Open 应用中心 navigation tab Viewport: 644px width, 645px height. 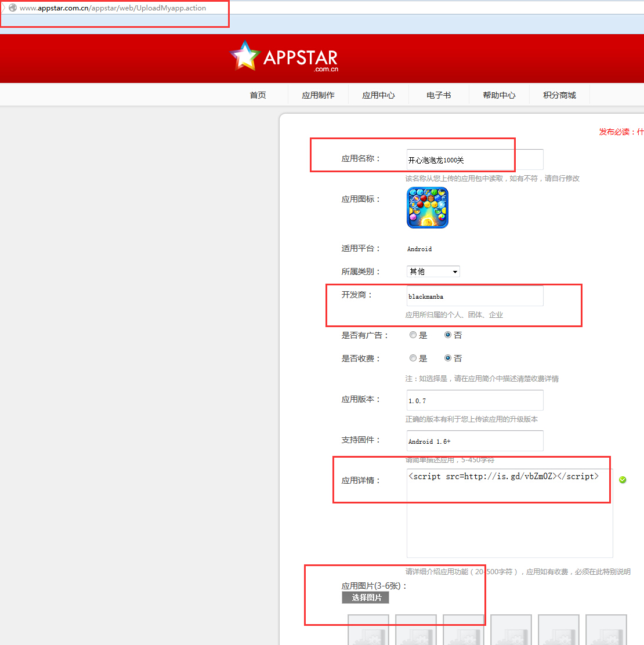click(x=378, y=95)
